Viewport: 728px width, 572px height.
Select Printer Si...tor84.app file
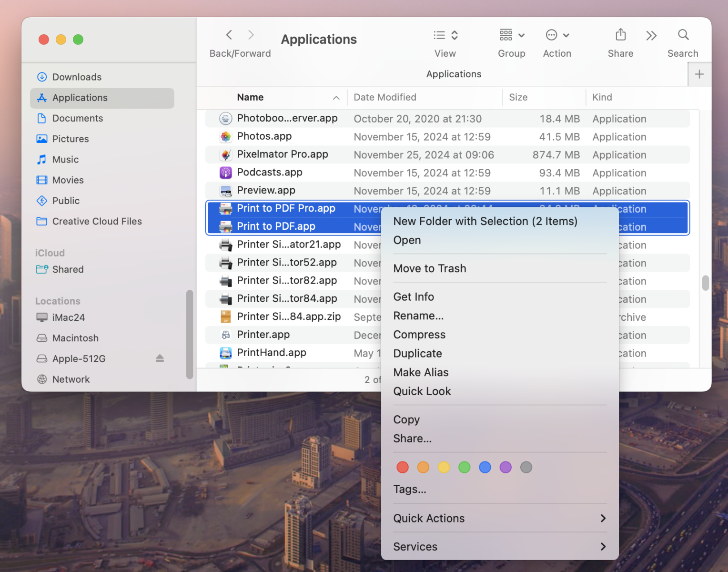(287, 299)
